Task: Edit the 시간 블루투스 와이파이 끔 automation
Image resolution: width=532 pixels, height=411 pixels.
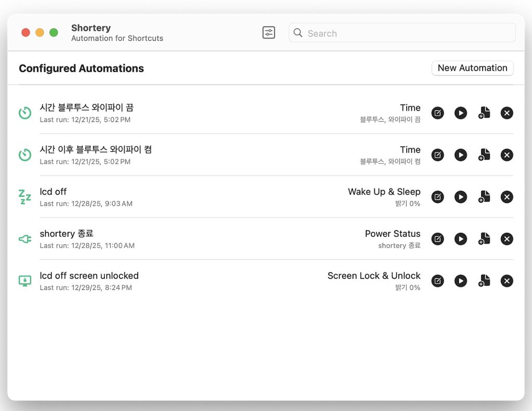Action: coord(438,113)
